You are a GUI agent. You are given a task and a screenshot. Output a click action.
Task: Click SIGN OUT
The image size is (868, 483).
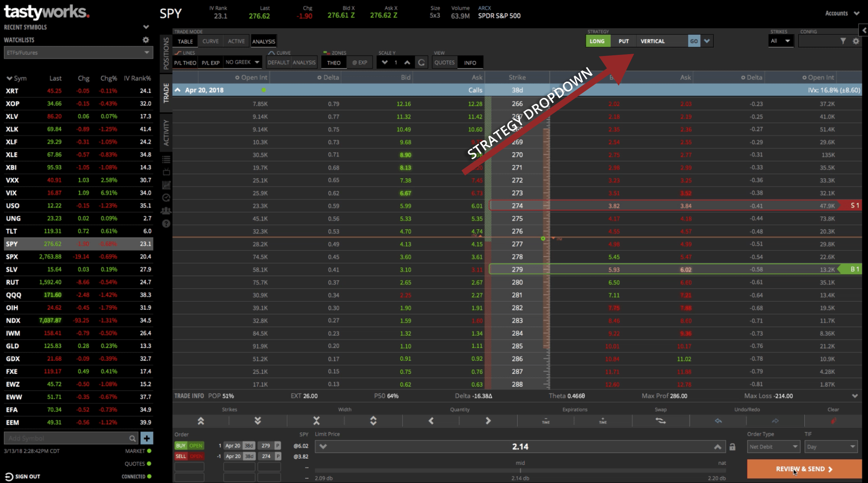coord(23,477)
